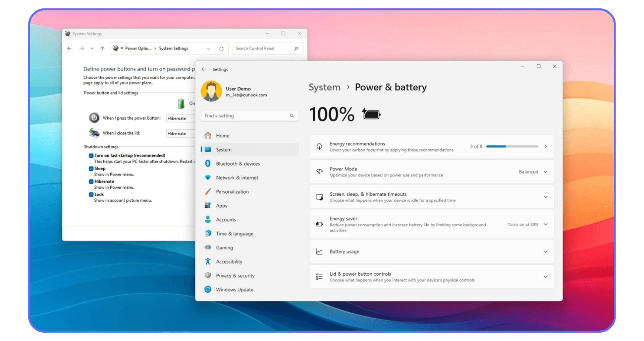Select the Accounts menu entry

pyautogui.click(x=226, y=219)
